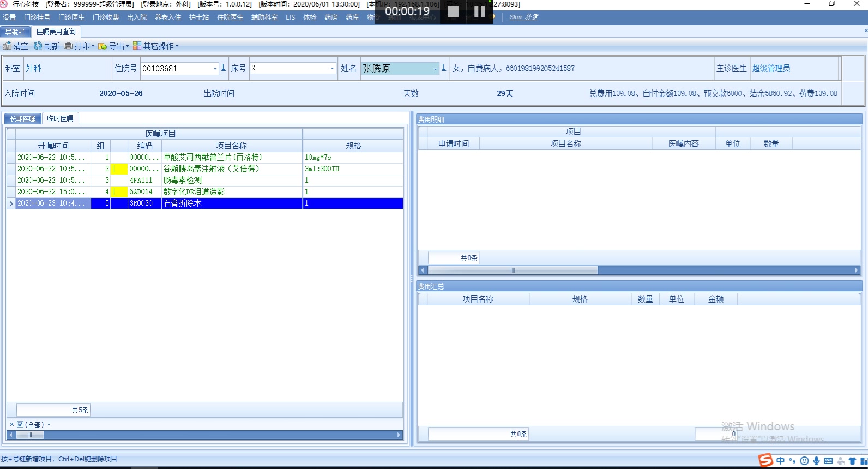The width and height of the screenshot is (868, 469).
Task: Select the 数字化DR泪道造影 order row
Action: (x=205, y=191)
